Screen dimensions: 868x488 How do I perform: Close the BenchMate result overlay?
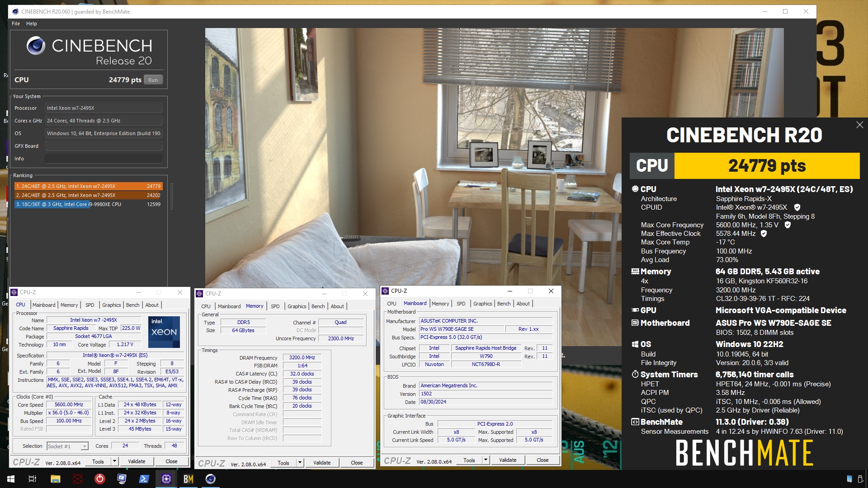(859, 125)
